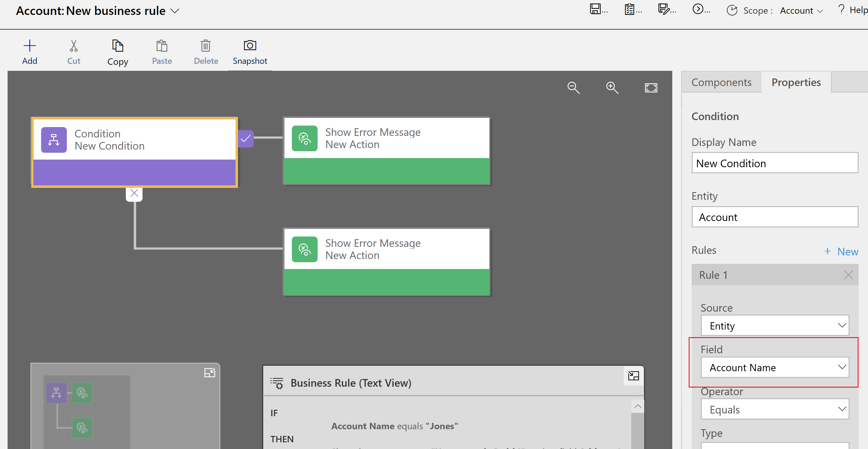Image resolution: width=868 pixels, height=449 pixels.
Task: Click the Add button in toolbar
Action: [29, 51]
